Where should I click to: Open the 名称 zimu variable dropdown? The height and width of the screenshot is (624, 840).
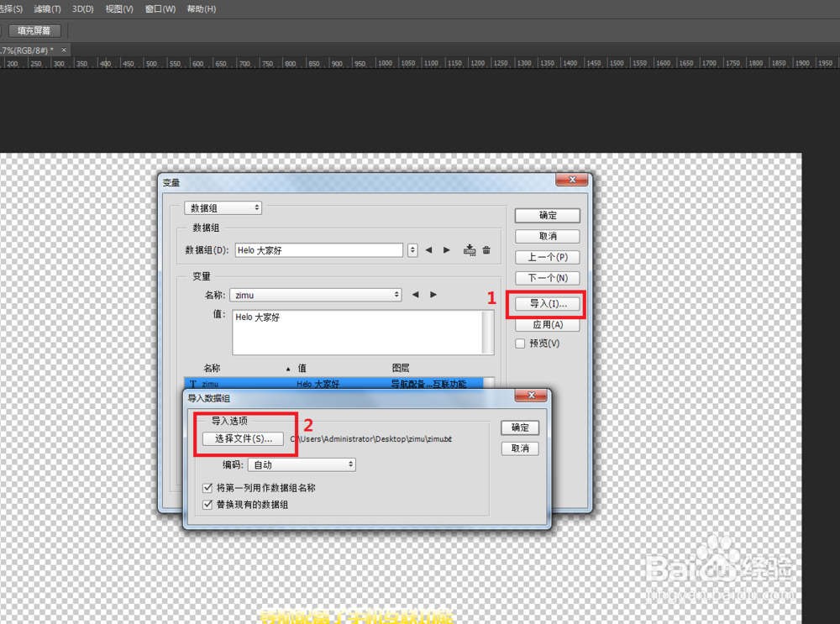click(x=316, y=295)
